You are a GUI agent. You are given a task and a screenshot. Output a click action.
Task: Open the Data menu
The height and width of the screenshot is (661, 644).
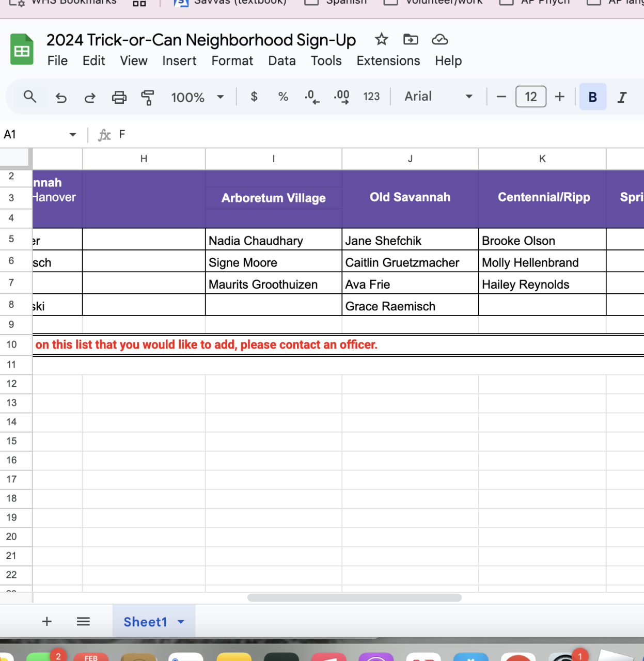pyautogui.click(x=282, y=61)
